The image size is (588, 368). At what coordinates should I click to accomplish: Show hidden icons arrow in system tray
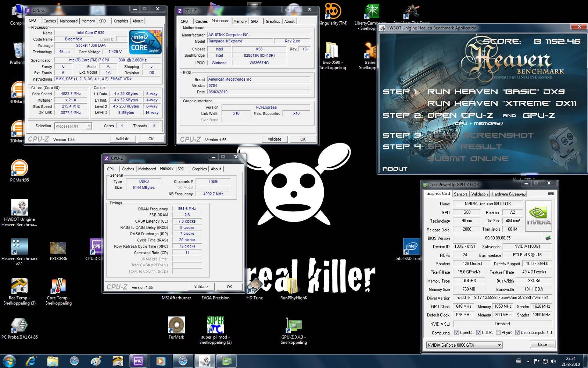pos(528,361)
